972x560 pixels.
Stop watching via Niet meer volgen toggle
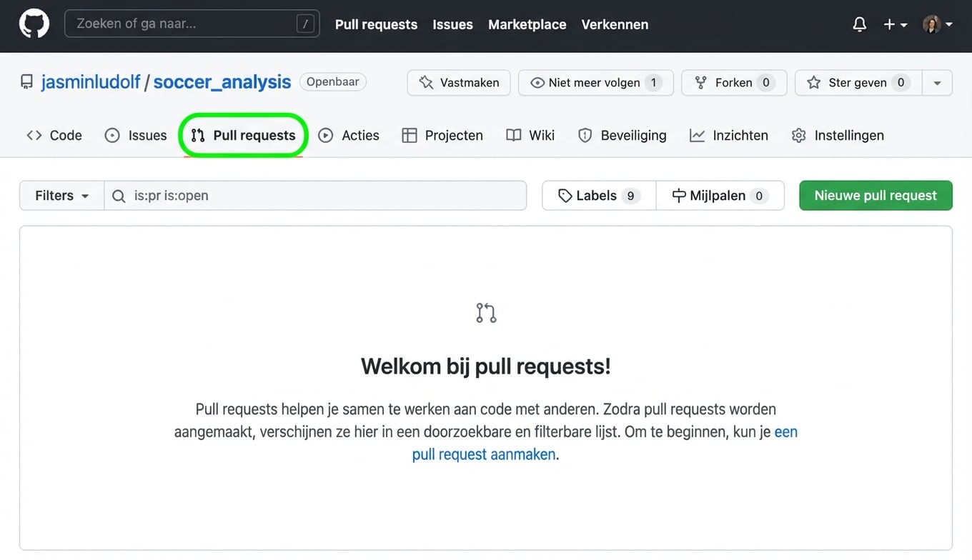595,82
